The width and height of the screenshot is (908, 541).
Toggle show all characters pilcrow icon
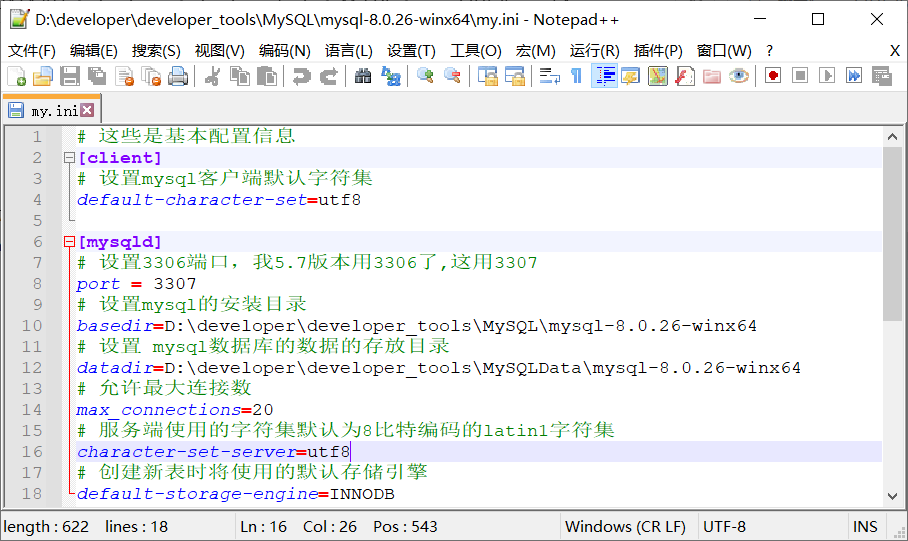576,76
